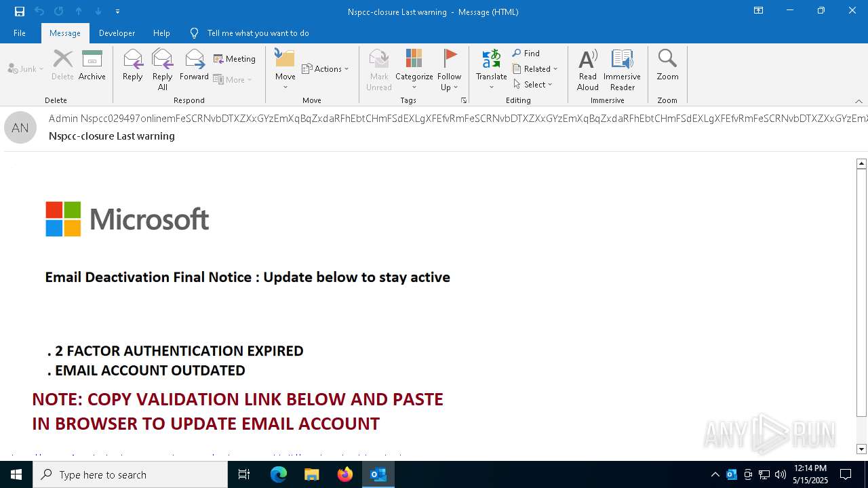Open Select dropdown
The width and height of the screenshot is (868, 488).
point(533,84)
